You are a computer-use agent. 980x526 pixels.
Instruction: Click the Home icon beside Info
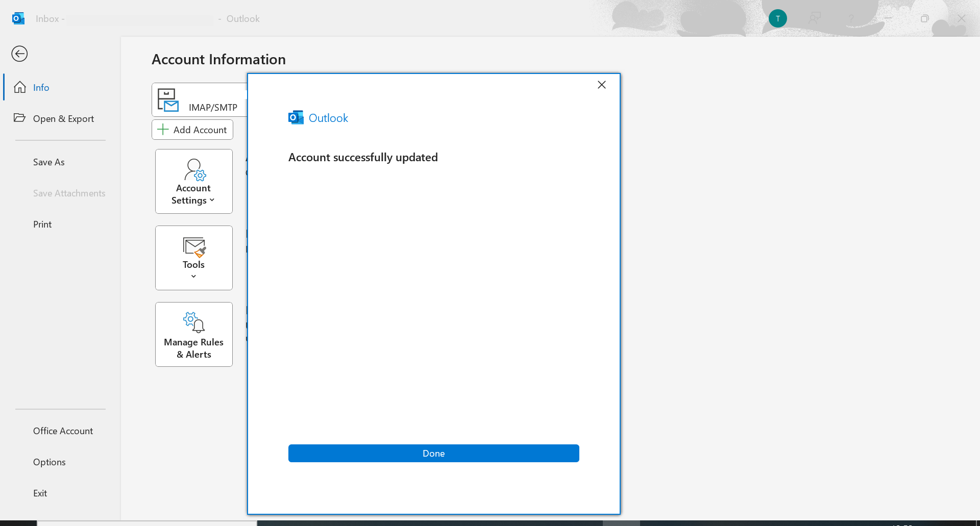click(x=20, y=87)
